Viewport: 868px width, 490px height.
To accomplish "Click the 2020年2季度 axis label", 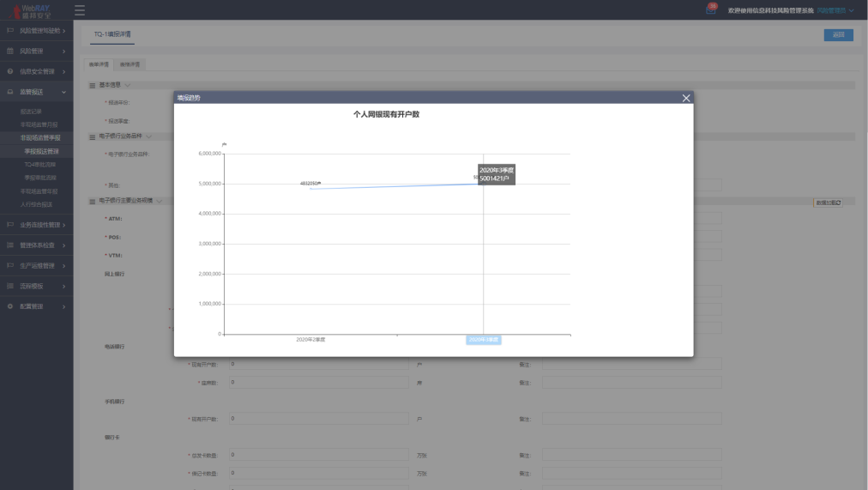I will click(x=310, y=340).
